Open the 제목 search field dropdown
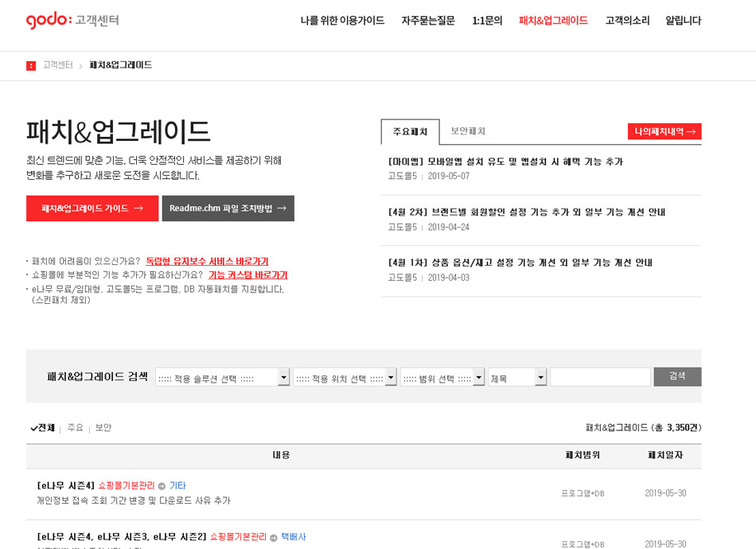 [x=517, y=377]
